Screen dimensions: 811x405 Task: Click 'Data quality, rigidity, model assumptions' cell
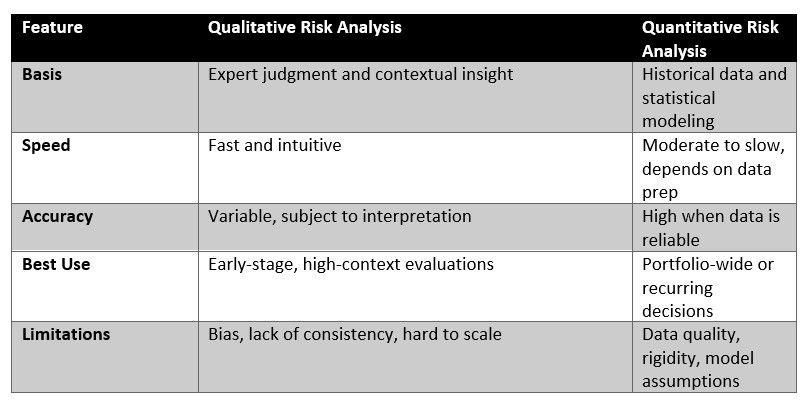tap(698, 357)
